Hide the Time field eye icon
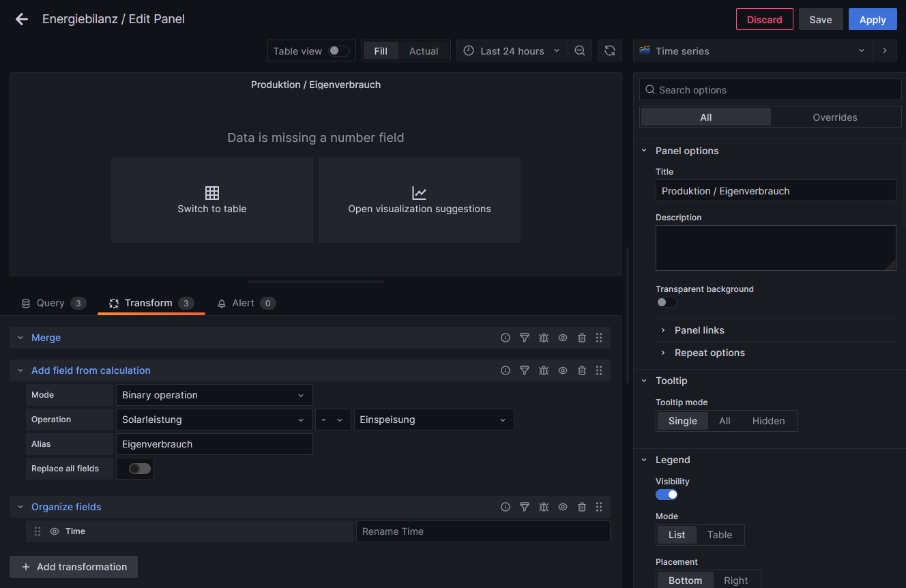 pyautogui.click(x=55, y=531)
